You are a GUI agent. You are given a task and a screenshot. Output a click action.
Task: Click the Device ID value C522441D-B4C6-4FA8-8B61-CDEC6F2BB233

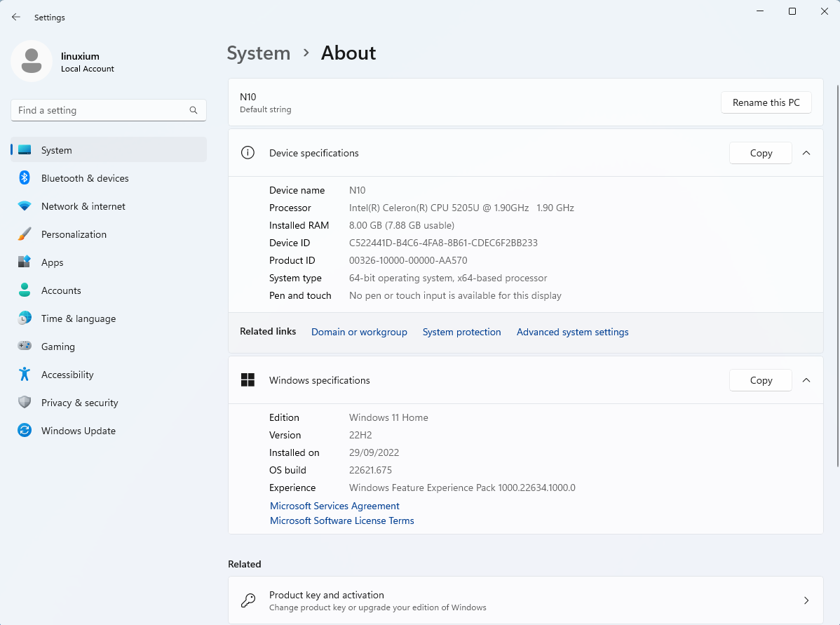[x=444, y=243]
